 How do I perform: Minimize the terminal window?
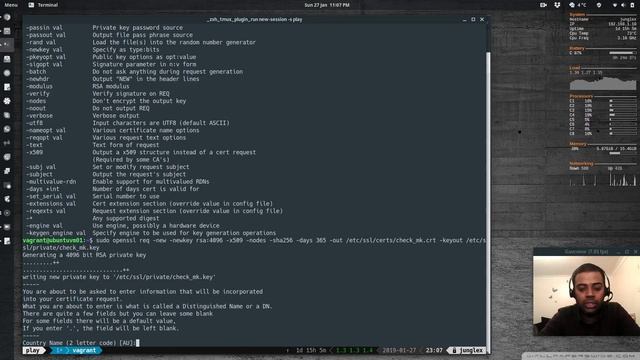click(464, 19)
